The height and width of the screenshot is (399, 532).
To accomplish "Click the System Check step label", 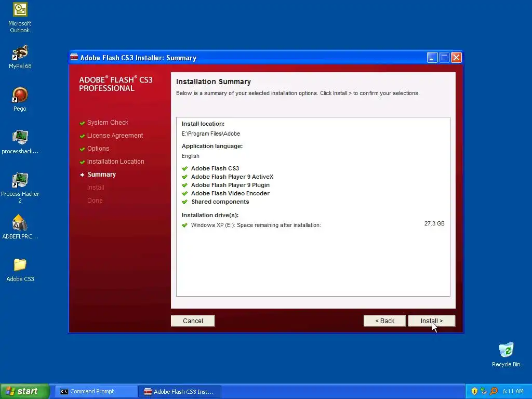I will point(108,123).
